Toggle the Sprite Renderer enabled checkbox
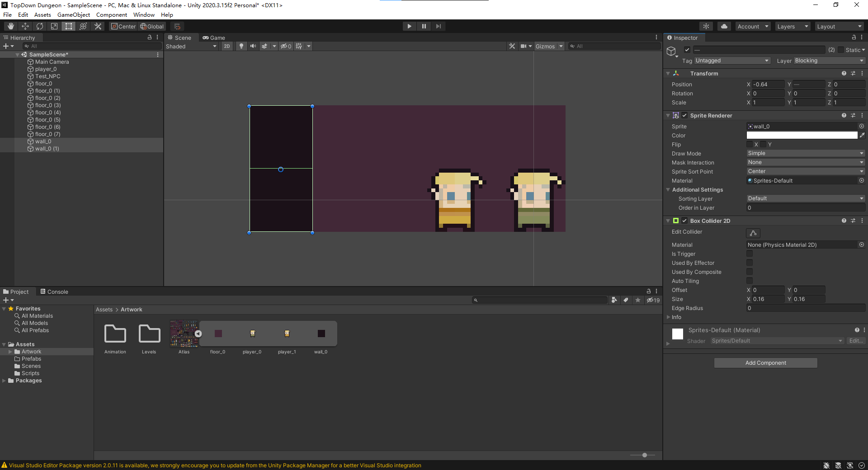 [x=684, y=116]
